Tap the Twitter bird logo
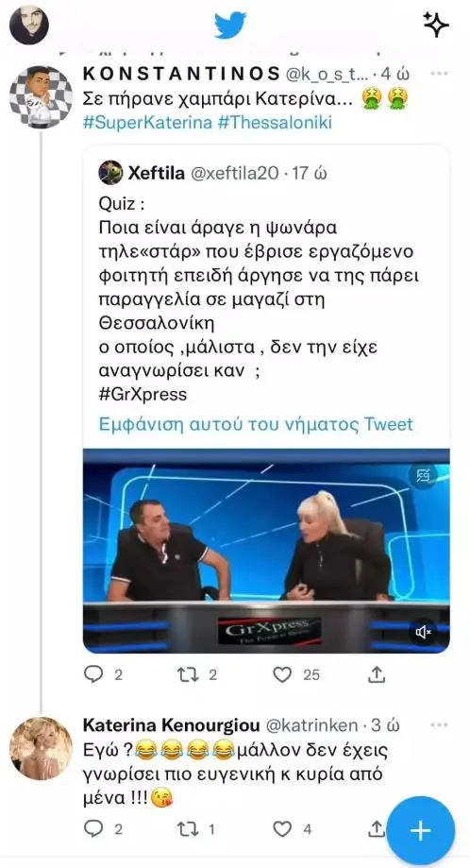 point(230,26)
